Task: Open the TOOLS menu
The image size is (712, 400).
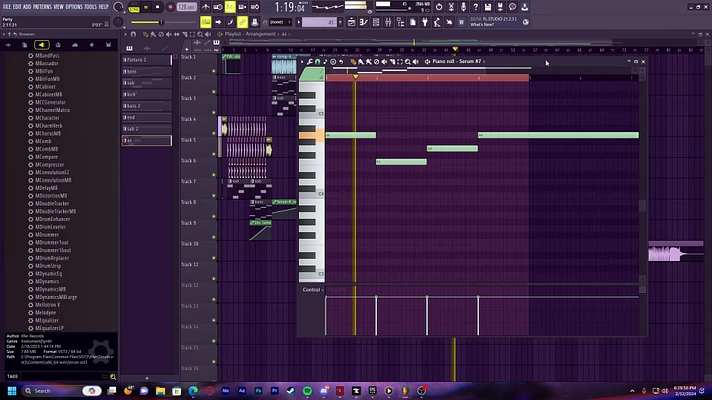Action: [90, 7]
